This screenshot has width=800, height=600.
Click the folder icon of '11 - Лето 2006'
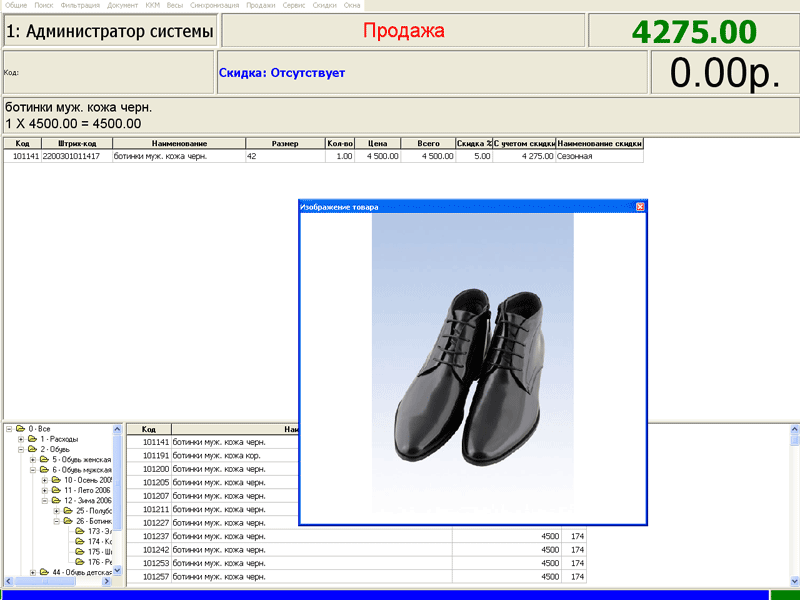click(56, 491)
